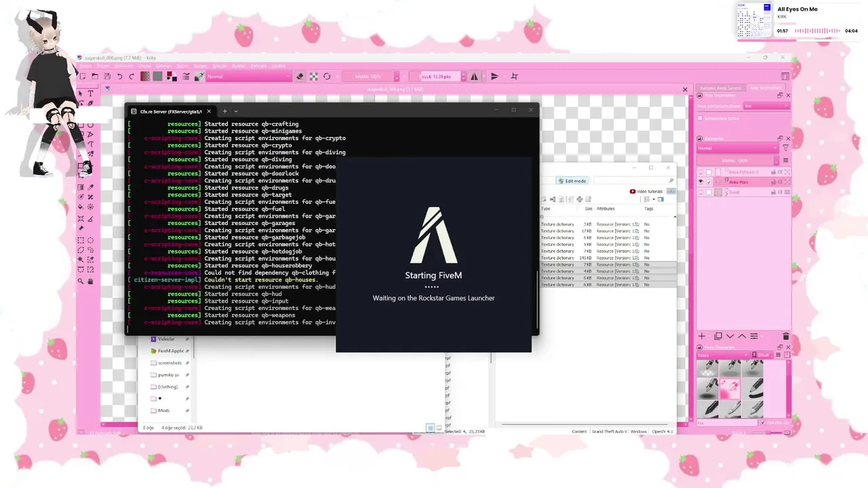868x488 pixels.
Task: Duplicate layer icon in layers panel
Action: click(718, 336)
